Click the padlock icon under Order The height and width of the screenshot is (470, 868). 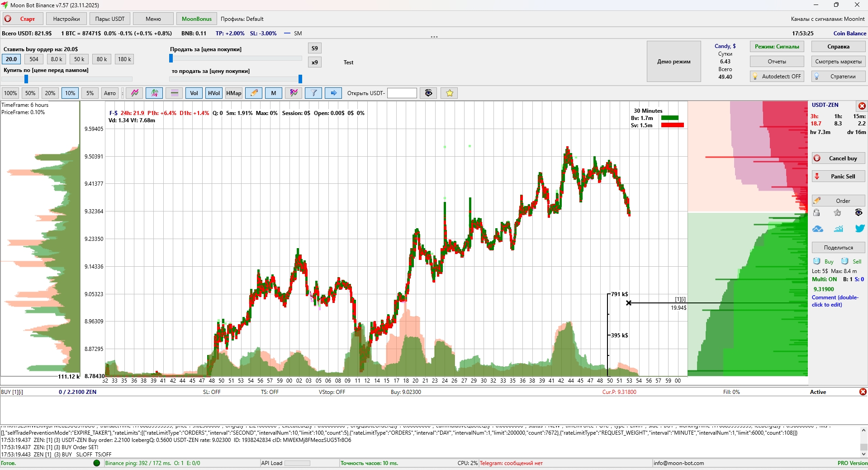point(816,213)
